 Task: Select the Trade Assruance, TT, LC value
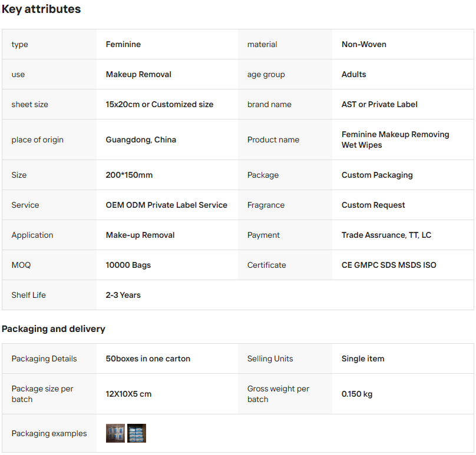[x=386, y=235]
